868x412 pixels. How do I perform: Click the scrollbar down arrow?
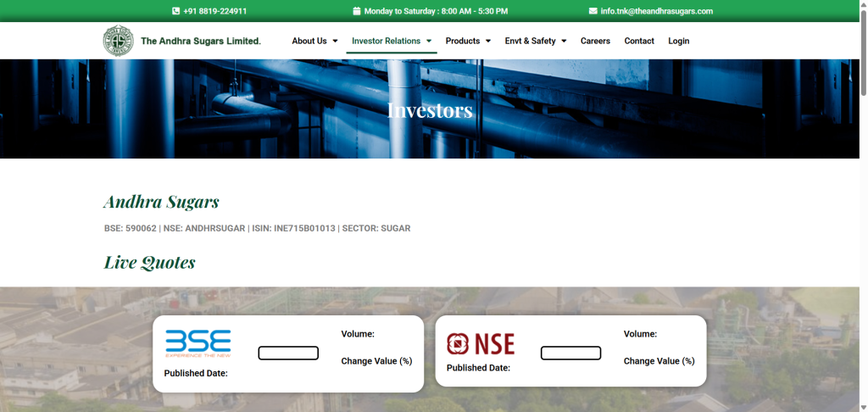(x=862, y=406)
